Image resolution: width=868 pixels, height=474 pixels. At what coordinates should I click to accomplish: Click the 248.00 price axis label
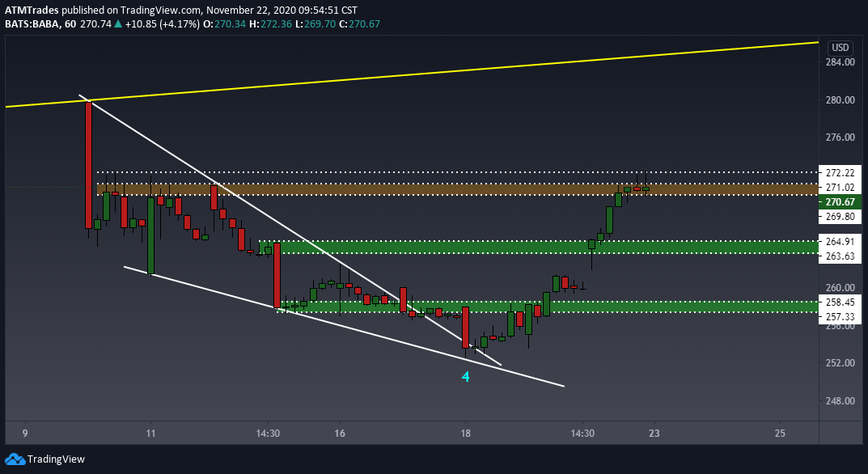840,401
